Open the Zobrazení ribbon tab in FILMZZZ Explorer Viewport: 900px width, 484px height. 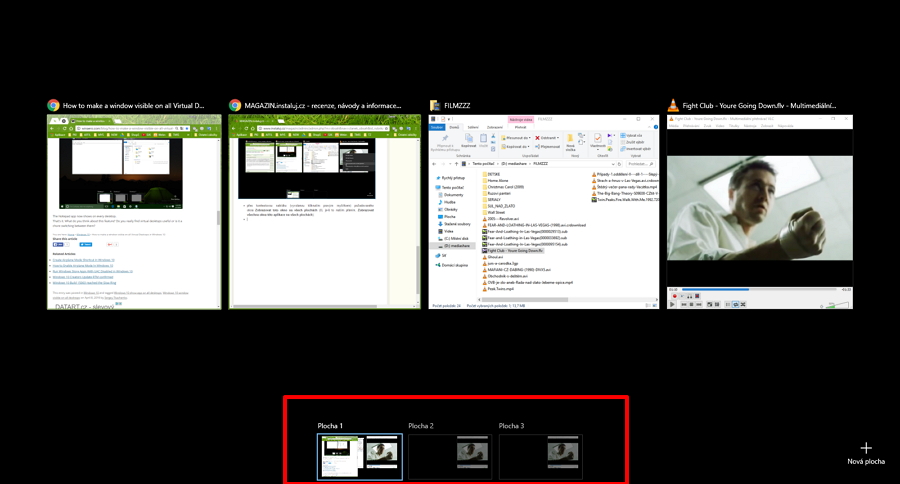(x=495, y=127)
